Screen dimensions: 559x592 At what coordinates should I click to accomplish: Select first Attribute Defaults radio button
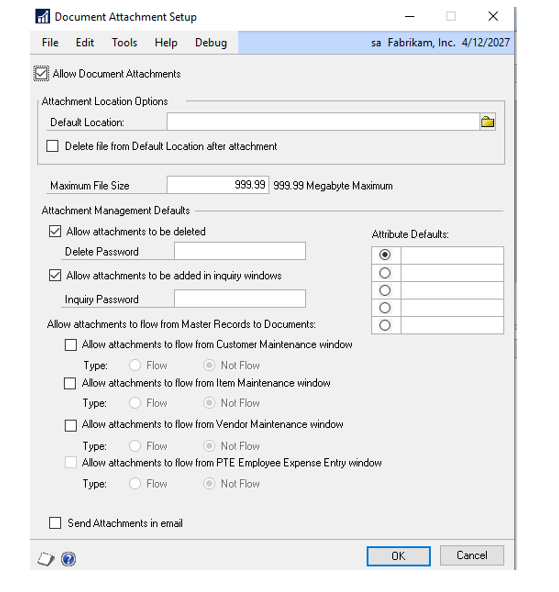(385, 255)
